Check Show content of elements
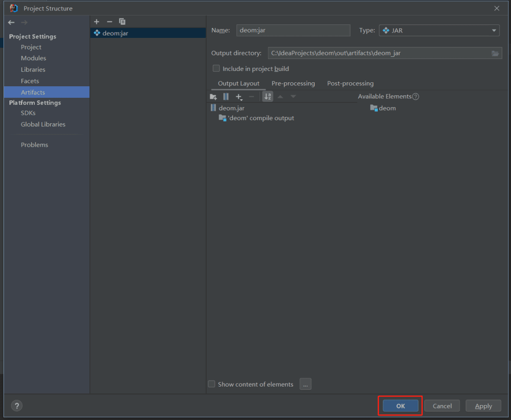 click(x=212, y=384)
